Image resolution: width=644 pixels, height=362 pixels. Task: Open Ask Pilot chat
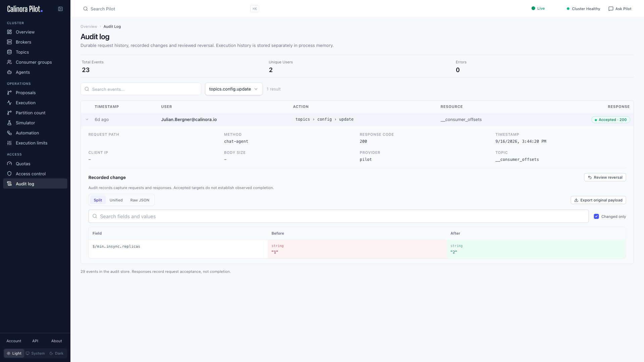(x=620, y=9)
